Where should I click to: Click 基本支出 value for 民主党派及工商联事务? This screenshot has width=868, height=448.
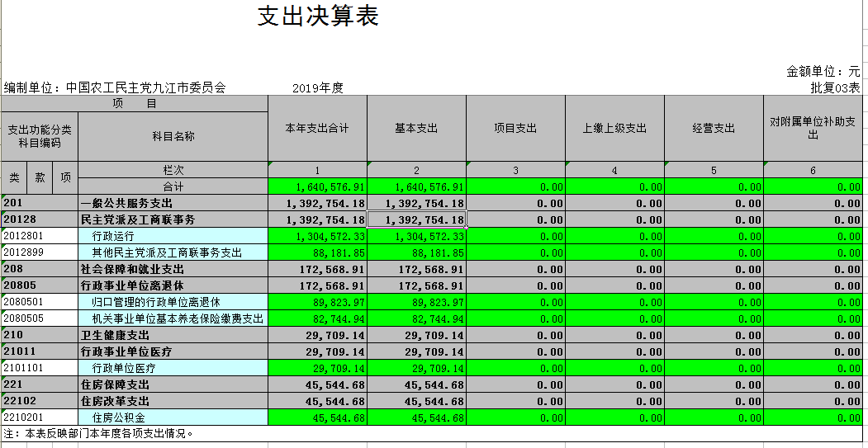(x=417, y=220)
